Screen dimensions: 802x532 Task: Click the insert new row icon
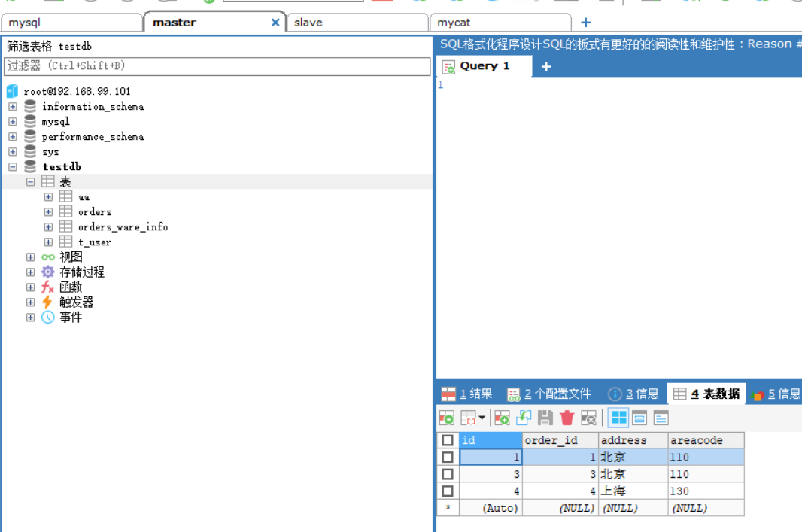coord(502,418)
